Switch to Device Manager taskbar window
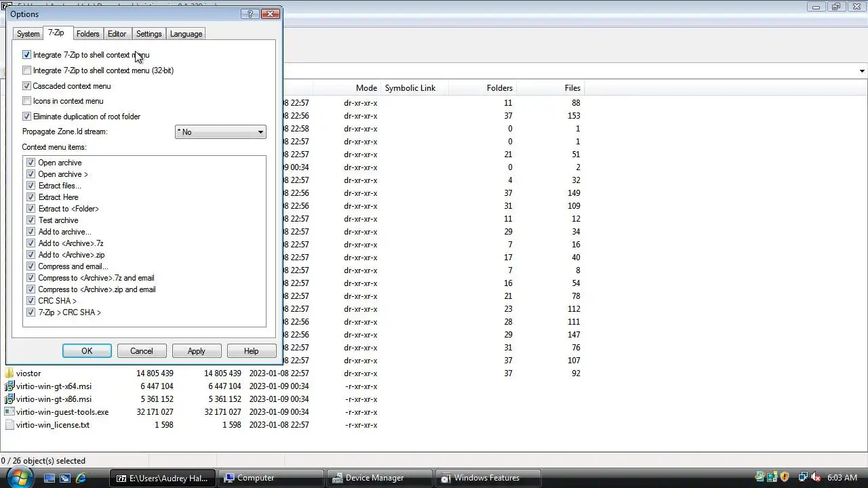868x488 pixels. pyautogui.click(x=380, y=478)
